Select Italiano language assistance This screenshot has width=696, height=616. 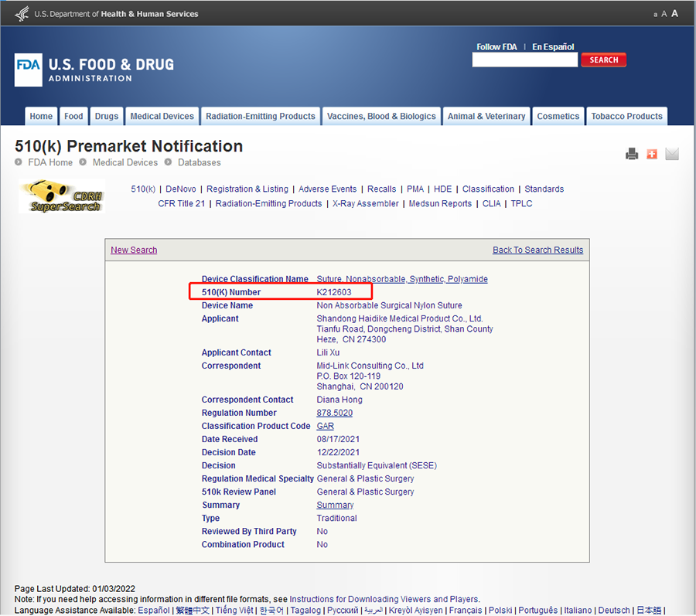(578, 611)
